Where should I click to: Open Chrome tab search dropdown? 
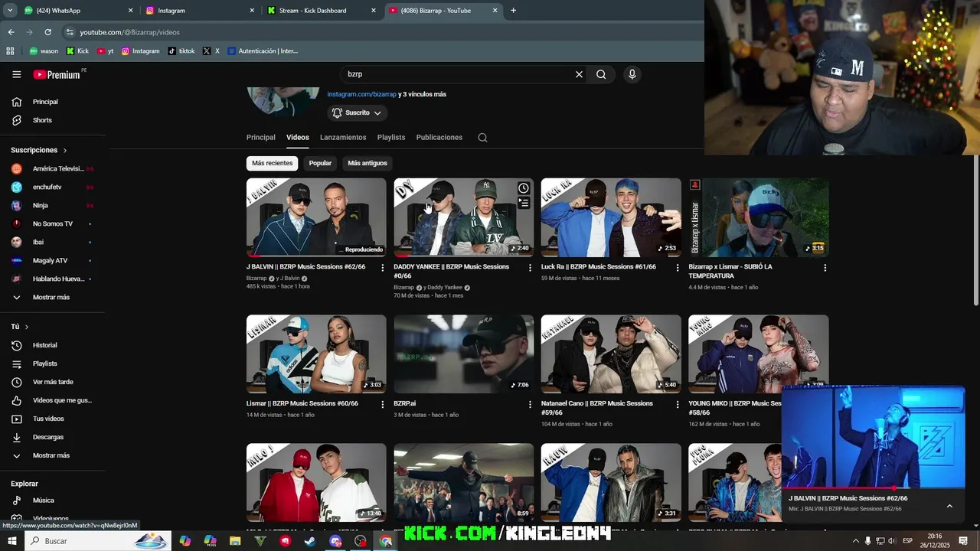click(10, 11)
